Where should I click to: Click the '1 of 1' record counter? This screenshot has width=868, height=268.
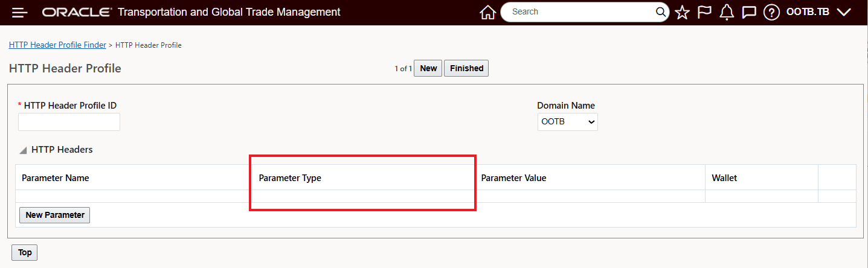click(x=403, y=69)
